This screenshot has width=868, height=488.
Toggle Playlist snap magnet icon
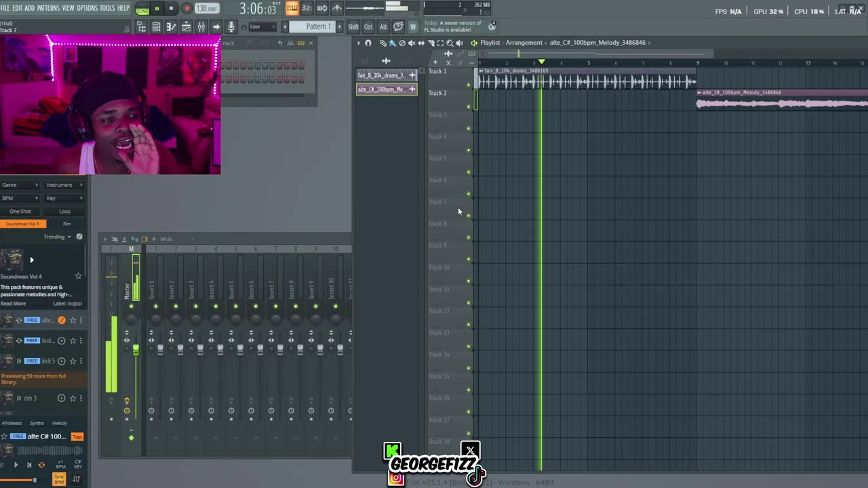pyautogui.click(x=368, y=43)
